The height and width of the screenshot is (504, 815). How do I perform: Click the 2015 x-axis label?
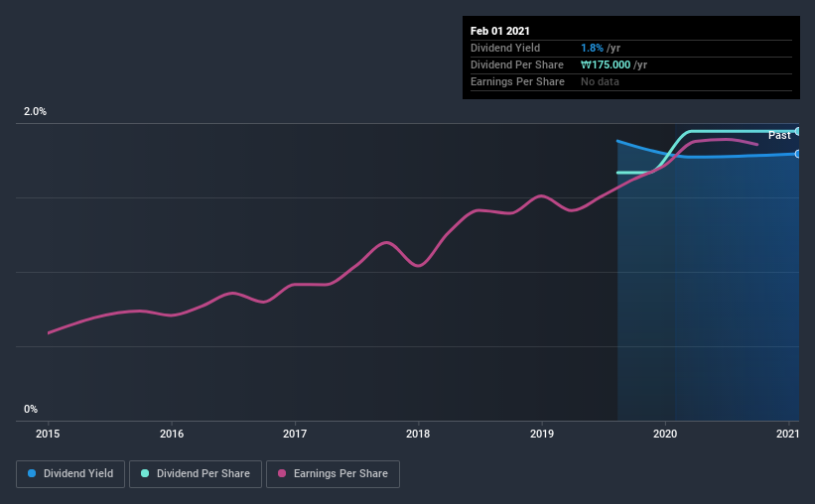(x=48, y=434)
